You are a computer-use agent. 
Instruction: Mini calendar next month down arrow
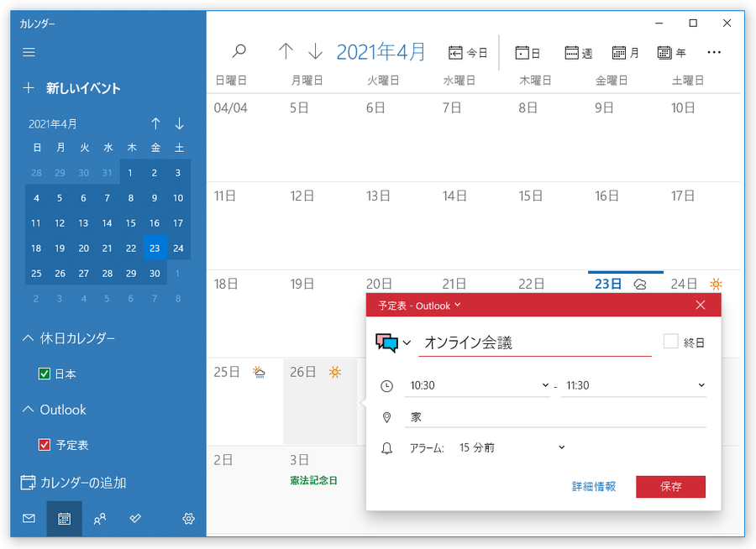180,124
